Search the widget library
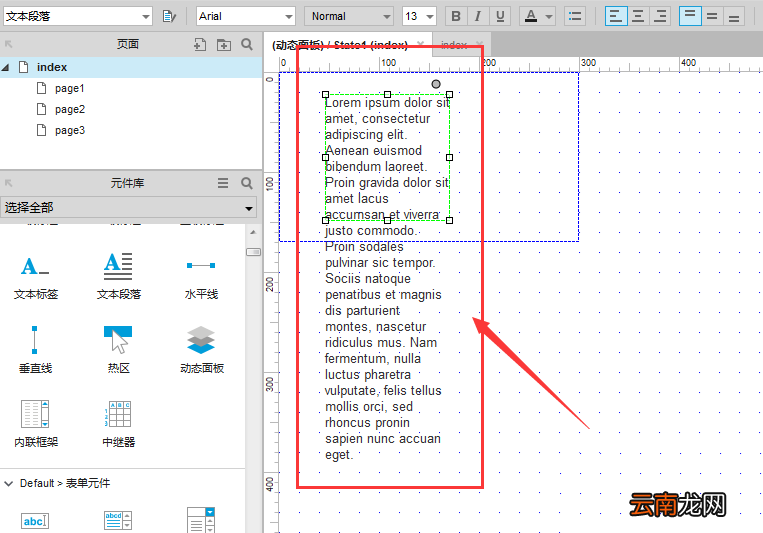Viewport: 763px width, 533px height. [x=247, y=183]
